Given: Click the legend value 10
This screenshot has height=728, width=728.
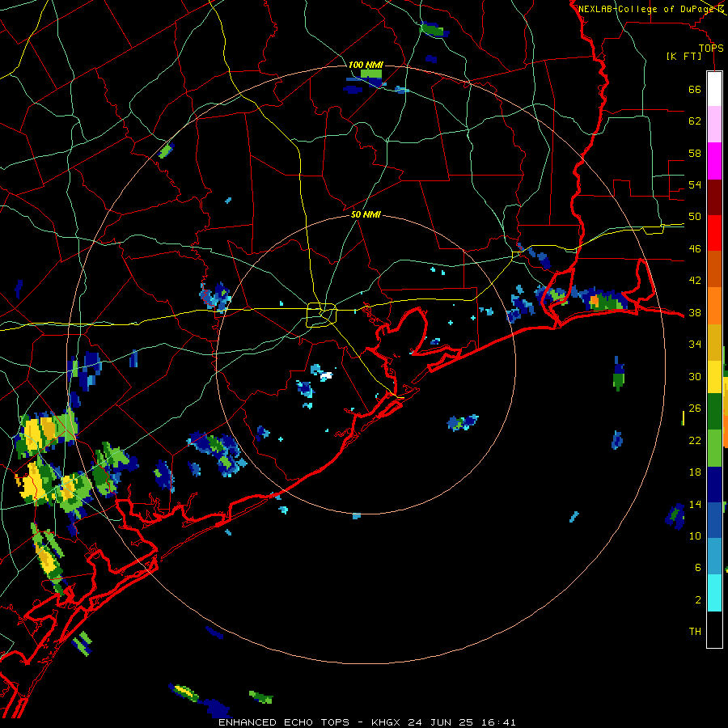Looking at the screenshot, I should click(x=695, y=535).
